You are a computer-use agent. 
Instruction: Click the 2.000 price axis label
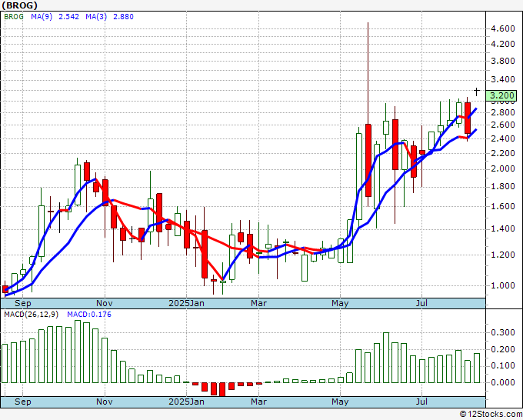[503, 169]
